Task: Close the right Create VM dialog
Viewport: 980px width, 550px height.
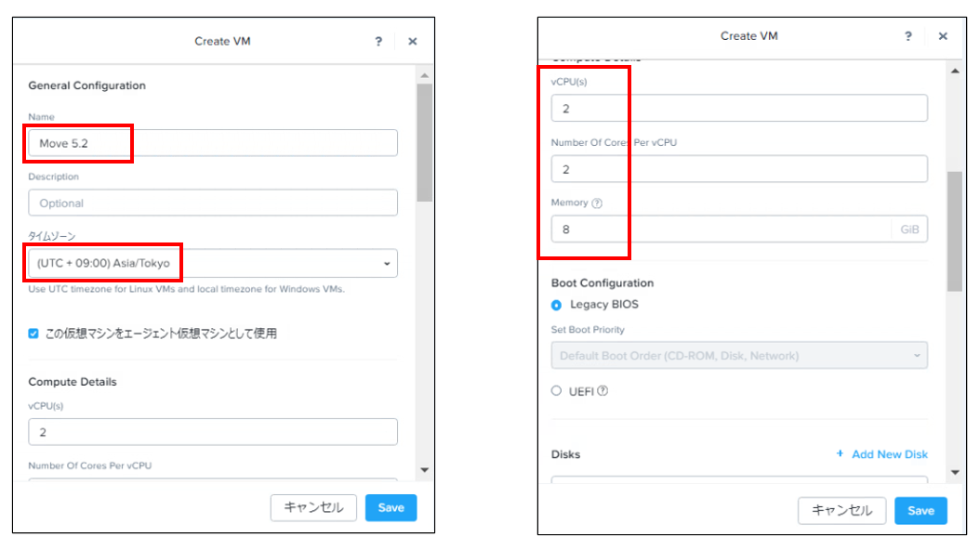Action: pos(943,36)
